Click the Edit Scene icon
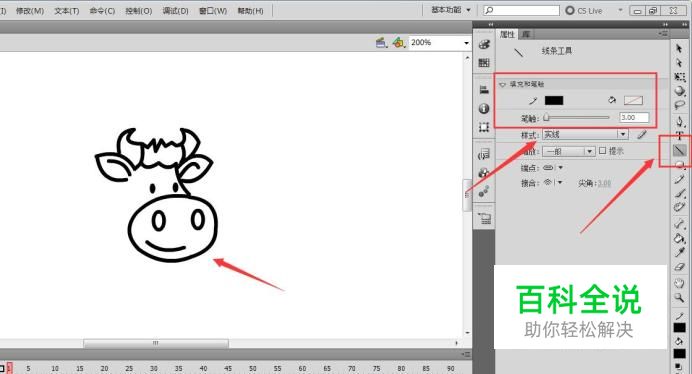This screenshot has height=374, width=692. pos(381,42)
